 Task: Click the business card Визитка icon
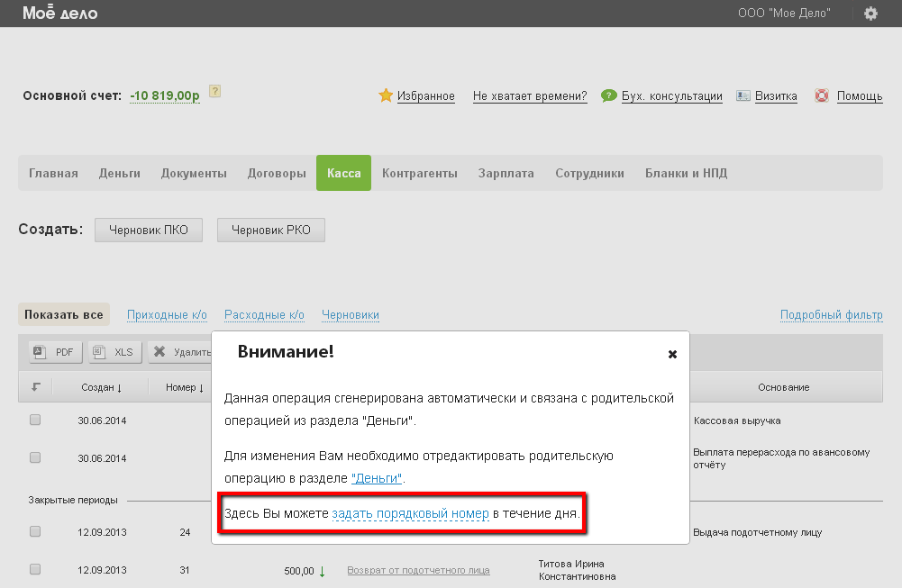(x=743, y=95)
